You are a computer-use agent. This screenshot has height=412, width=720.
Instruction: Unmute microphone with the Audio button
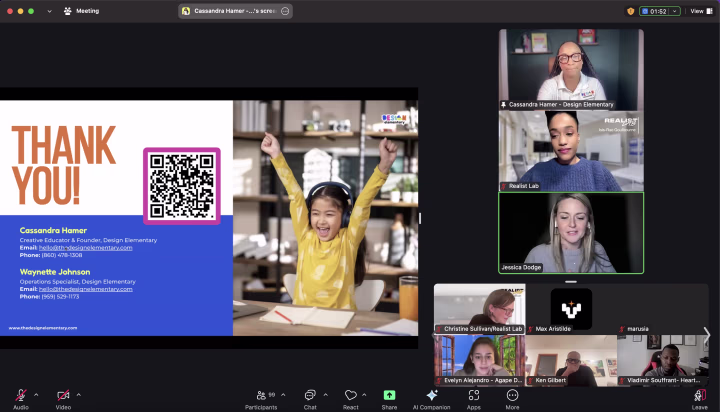tap(21, 399)
